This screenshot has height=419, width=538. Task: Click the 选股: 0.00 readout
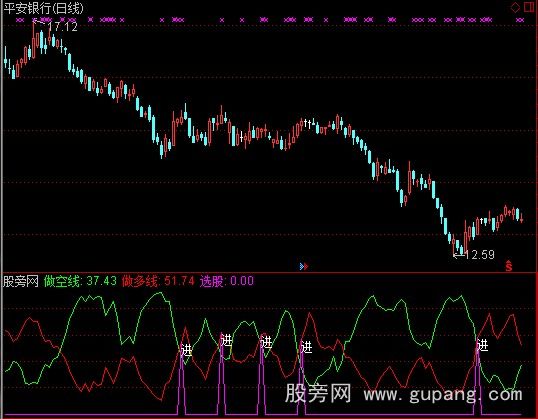pos(227,281)
